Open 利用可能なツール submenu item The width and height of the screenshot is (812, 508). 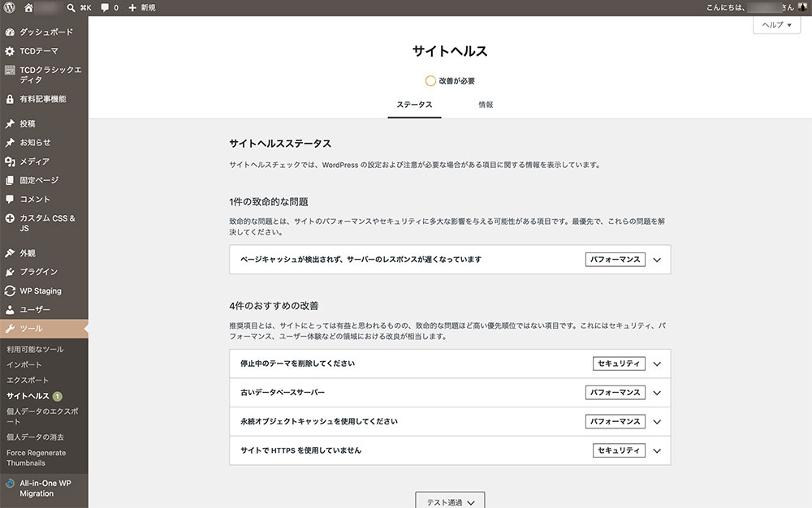tap(35, 349)
